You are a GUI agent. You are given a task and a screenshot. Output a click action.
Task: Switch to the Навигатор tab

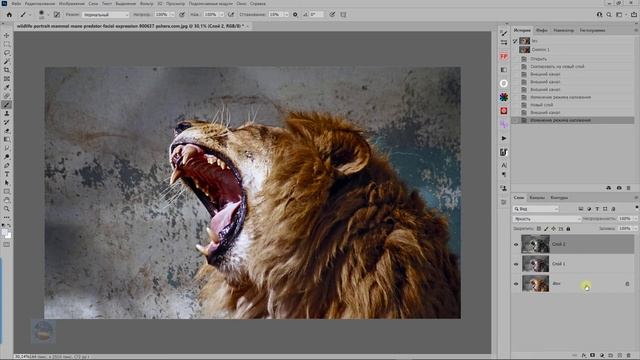(x=564, y=30)
